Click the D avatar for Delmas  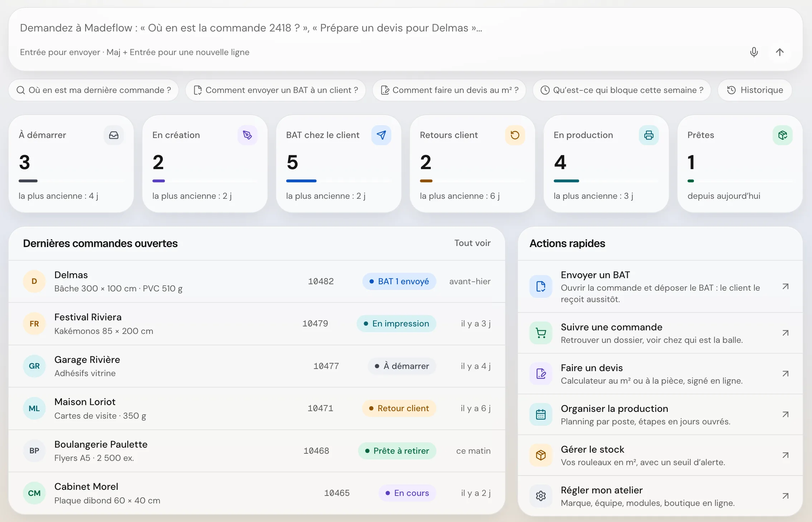click(x=34, y=281)
